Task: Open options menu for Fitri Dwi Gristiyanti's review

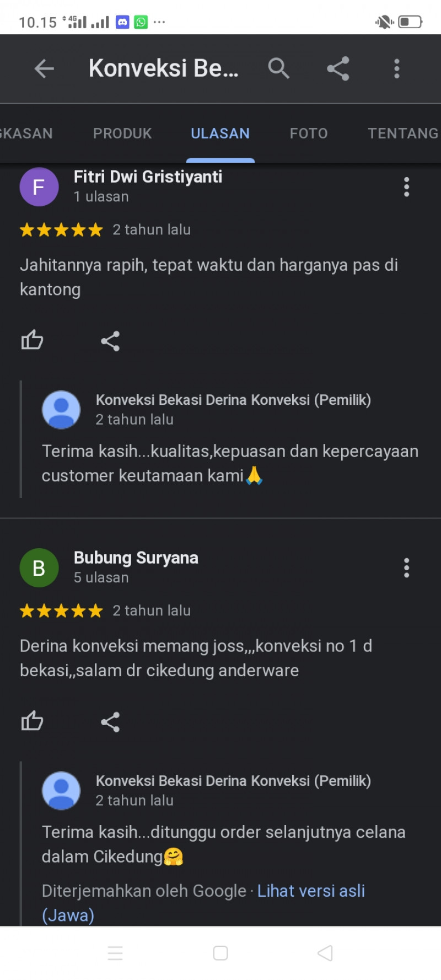Action: click(406, 187)
